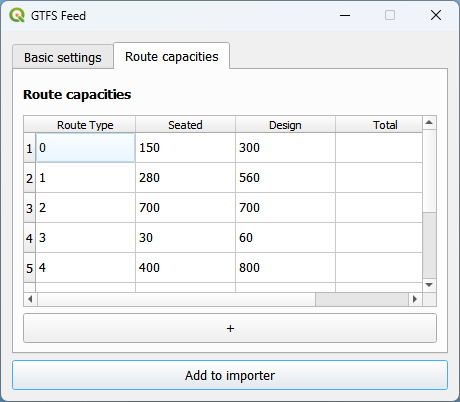Switch to the Basic settings tab
Viewport: 460px width, 402px height.
coord(63,57)
